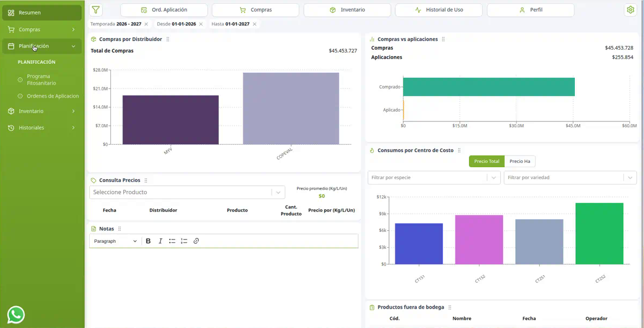Insert bulleted list in Notas
This screenshot has width=644, height=328.
point(172,241)
